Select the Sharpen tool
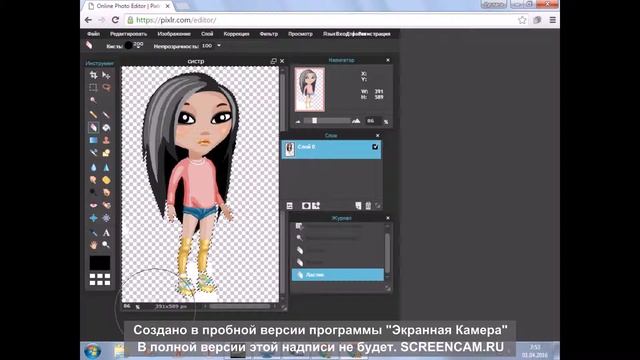 106,167
